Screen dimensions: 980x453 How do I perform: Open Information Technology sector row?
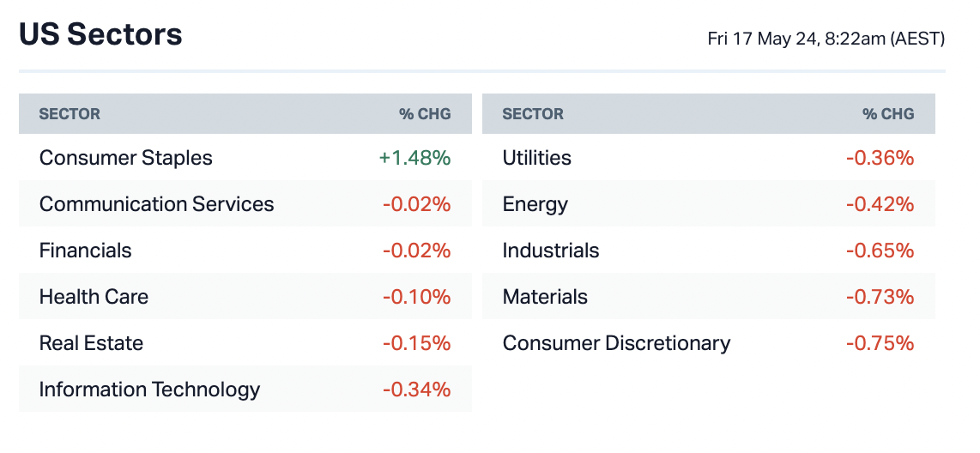pos(149,390)
